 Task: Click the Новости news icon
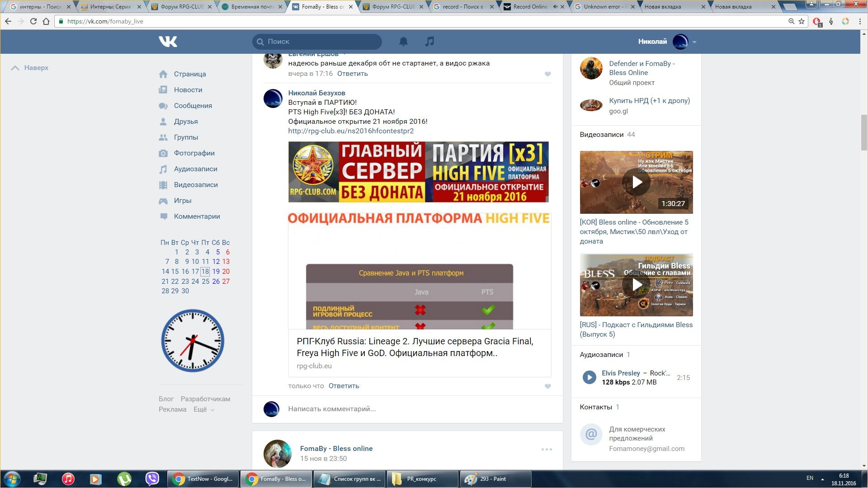tap(163, 90)
